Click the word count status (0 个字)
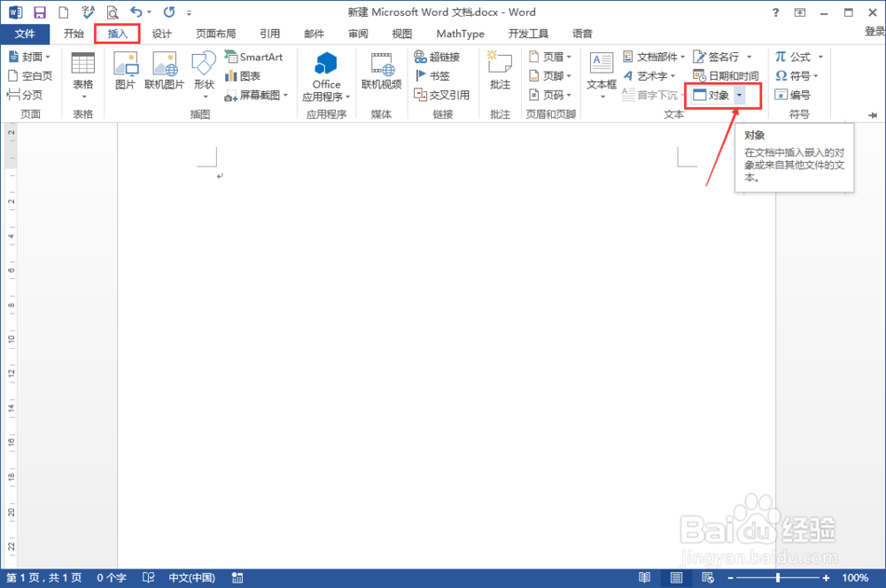The height and width of the screenshot is (588, 886). 112,578
